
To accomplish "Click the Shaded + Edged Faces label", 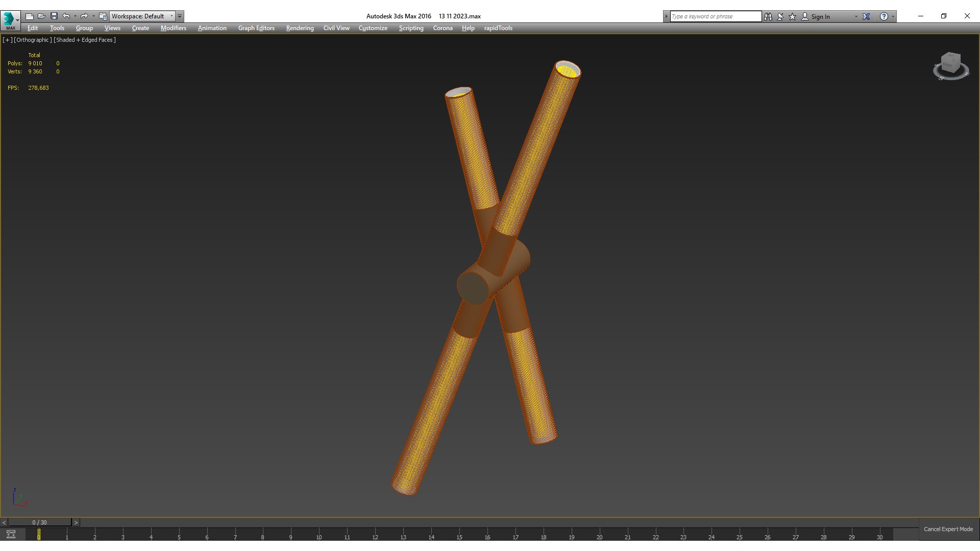I will tap(85, 40).
